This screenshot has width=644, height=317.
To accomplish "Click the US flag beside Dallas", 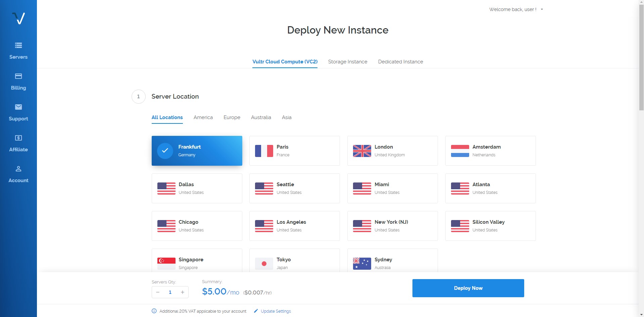I will point(166,189).
